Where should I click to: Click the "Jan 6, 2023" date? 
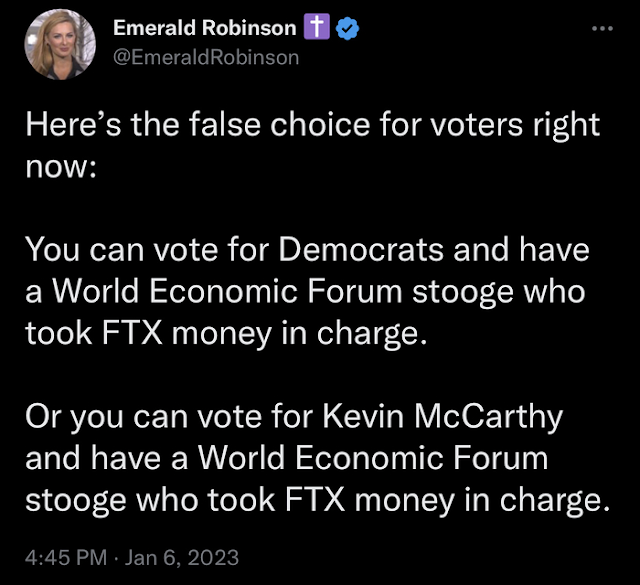[184, 554]
